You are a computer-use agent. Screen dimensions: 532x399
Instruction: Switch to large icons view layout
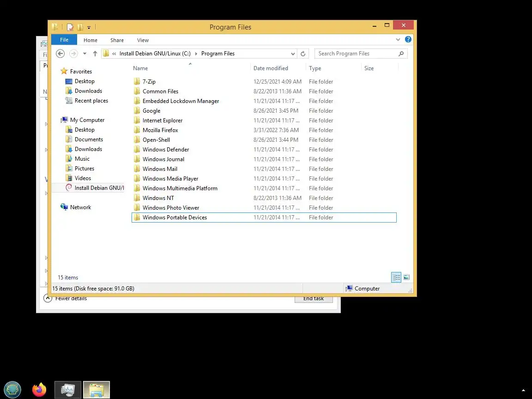(x=406, y=277)
